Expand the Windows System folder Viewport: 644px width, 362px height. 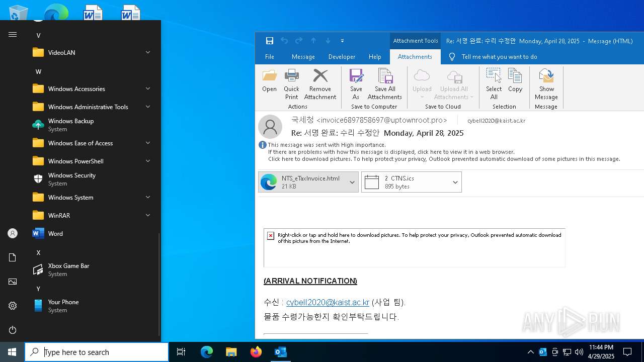pyautogui.click(x=93, y=197)
